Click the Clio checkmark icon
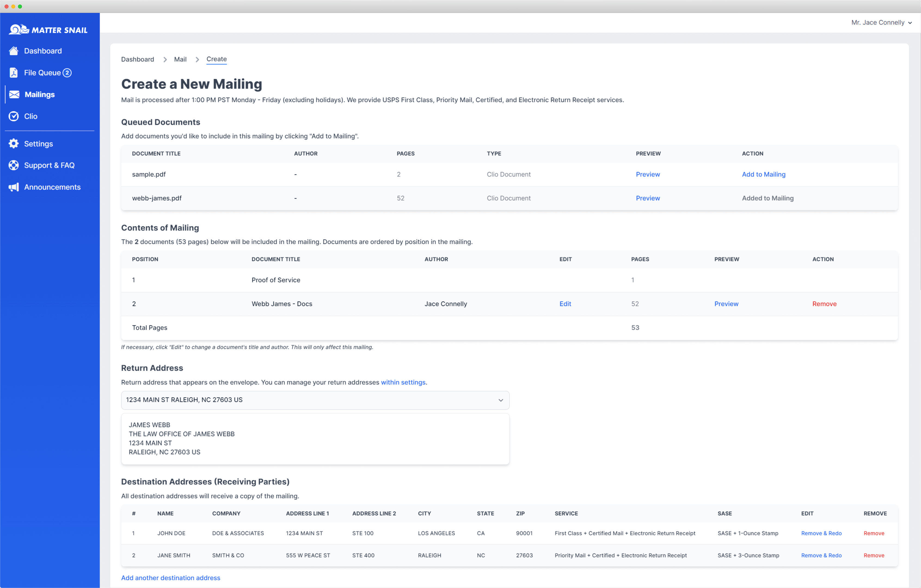The width and height of the screenshot is (921, 588). click(14, 116)
